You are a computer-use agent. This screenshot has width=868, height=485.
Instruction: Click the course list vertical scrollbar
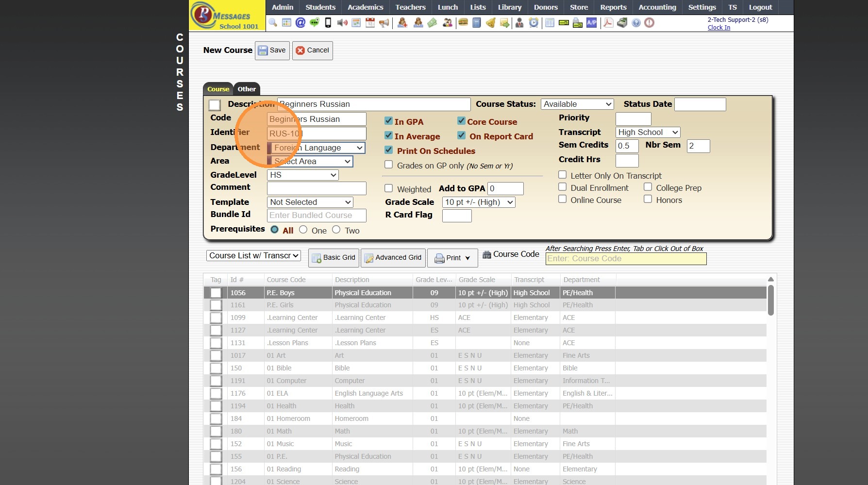770,301
